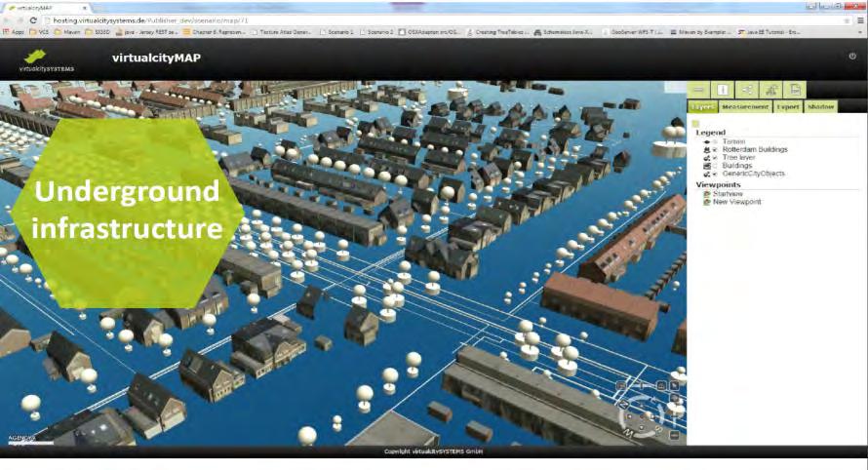Click the virtualcitySYSTEMS logo
The image size is (868, 470).
pyautogui.click(x=46, y=60)
